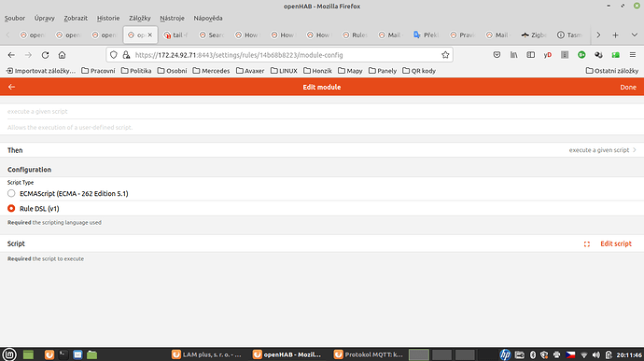The height and width of the screenshot is (361, 644).
Task: Switch to the 'tail -f' browser tab
Action: [175, 35]
